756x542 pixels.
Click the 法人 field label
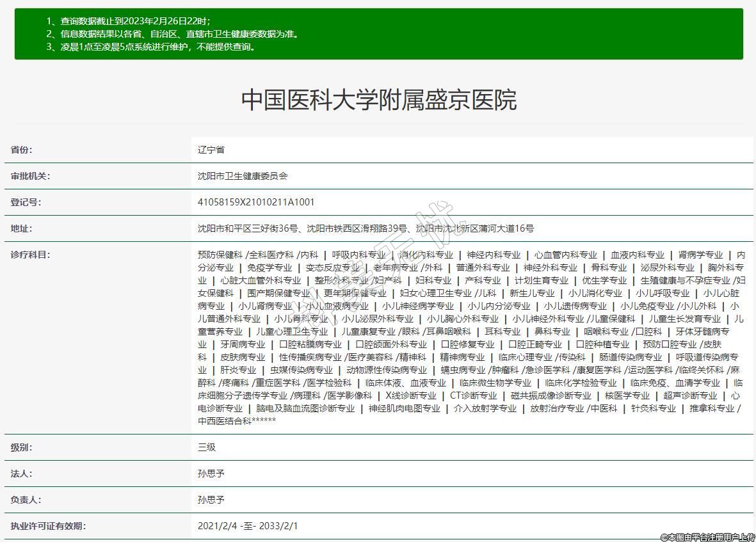click(x=21, y=474)
